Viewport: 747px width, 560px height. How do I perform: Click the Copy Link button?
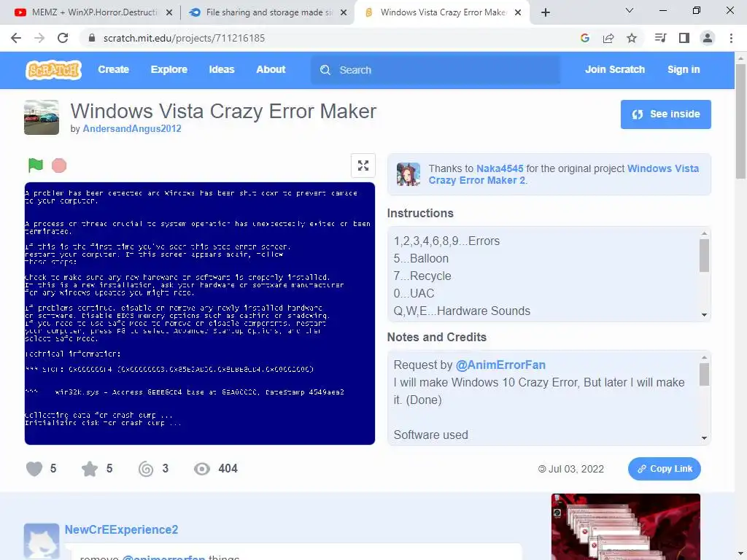click(664, 469)
